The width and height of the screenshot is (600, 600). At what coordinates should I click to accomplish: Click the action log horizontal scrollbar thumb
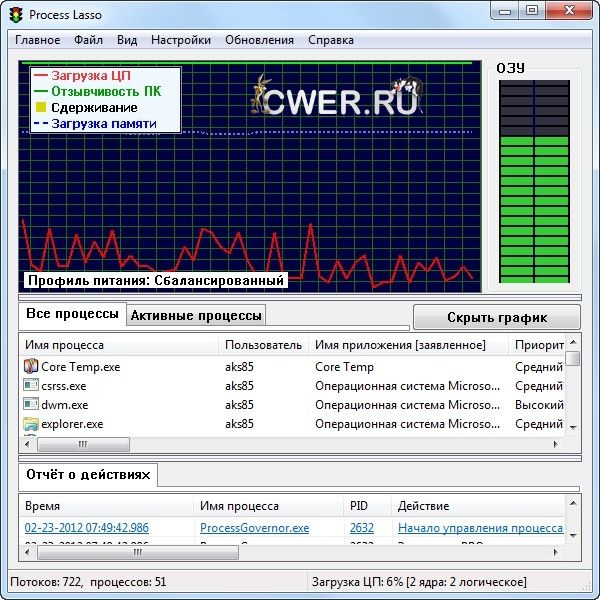coord(138,552)
